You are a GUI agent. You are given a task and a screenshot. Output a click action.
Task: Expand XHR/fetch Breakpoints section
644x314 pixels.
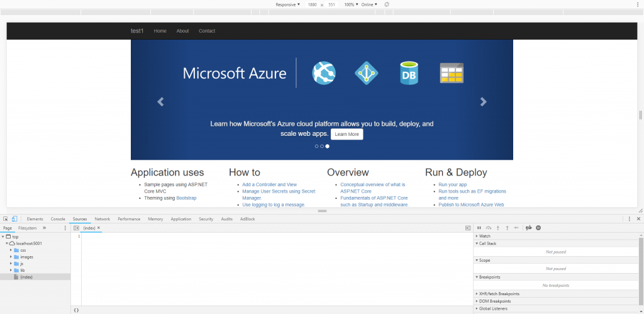click(x=557, y=294)
